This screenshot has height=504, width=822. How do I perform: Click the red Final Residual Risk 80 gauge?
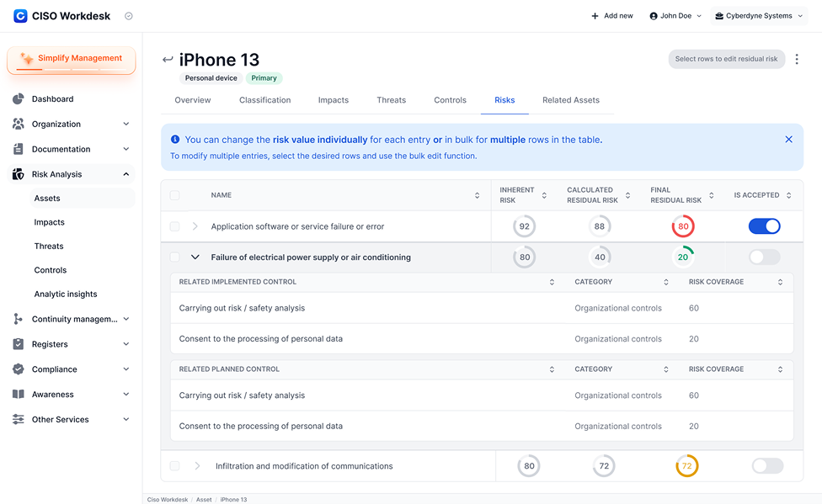(x=683, y=226)
